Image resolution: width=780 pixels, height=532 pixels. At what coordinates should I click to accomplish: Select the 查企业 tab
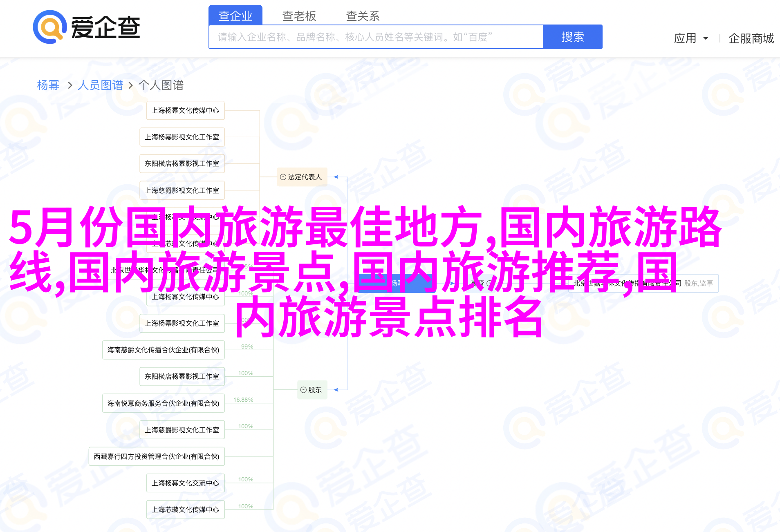point(235,16)
